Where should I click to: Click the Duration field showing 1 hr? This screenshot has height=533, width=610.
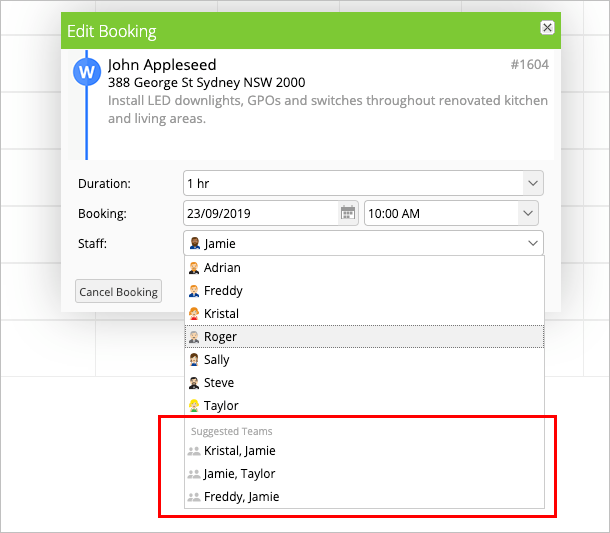point(363,183)
